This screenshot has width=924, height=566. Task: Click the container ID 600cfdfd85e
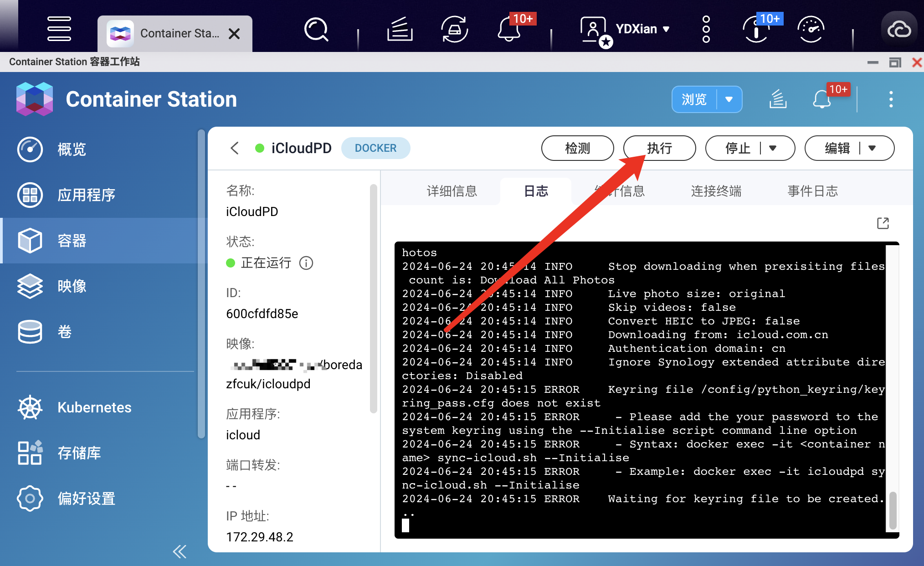pyautogui.click(x=262, y=314)
